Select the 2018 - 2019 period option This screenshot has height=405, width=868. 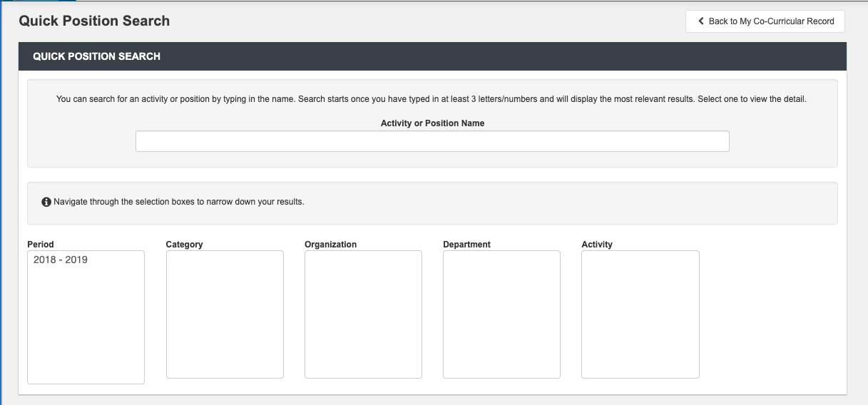pyautogui.click(x=61, y=260)
